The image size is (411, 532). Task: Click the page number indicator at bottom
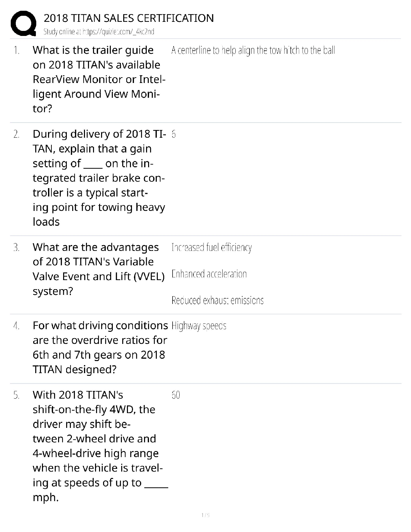(205, 515)
